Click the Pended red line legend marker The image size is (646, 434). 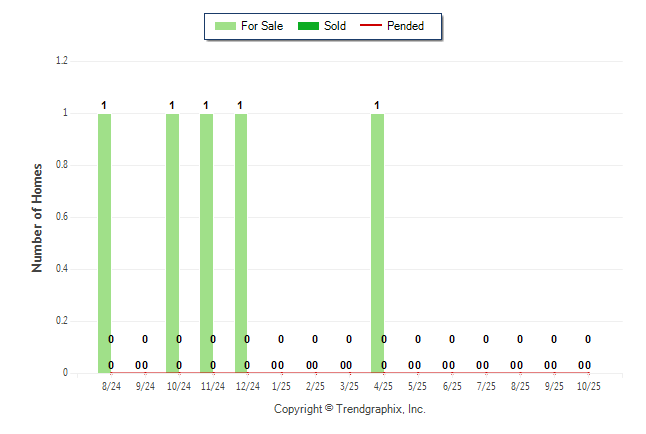pos(377,26)
